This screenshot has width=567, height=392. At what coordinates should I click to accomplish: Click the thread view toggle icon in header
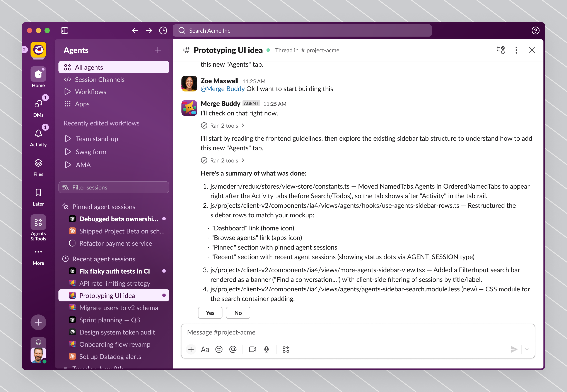click(500, 50)
